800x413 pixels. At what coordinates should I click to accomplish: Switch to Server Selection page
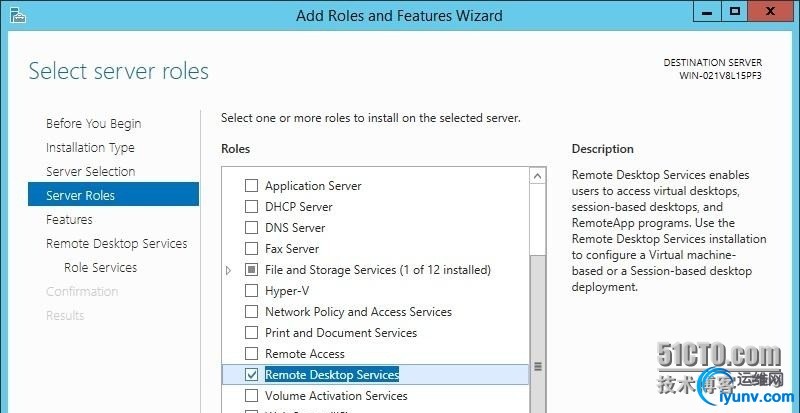tap(90, 172)
